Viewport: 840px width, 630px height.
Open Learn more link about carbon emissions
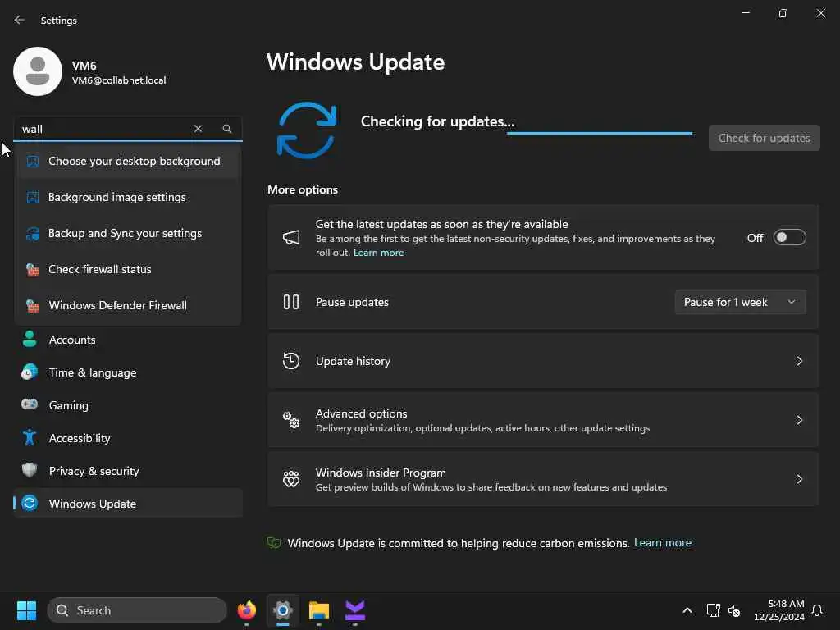point(663,543)
